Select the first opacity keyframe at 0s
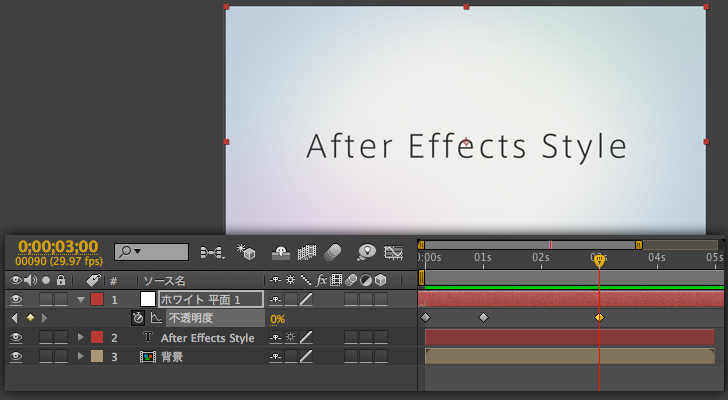Image resolution: width=728 pixels, height=400 pixels. click(425, 317)
